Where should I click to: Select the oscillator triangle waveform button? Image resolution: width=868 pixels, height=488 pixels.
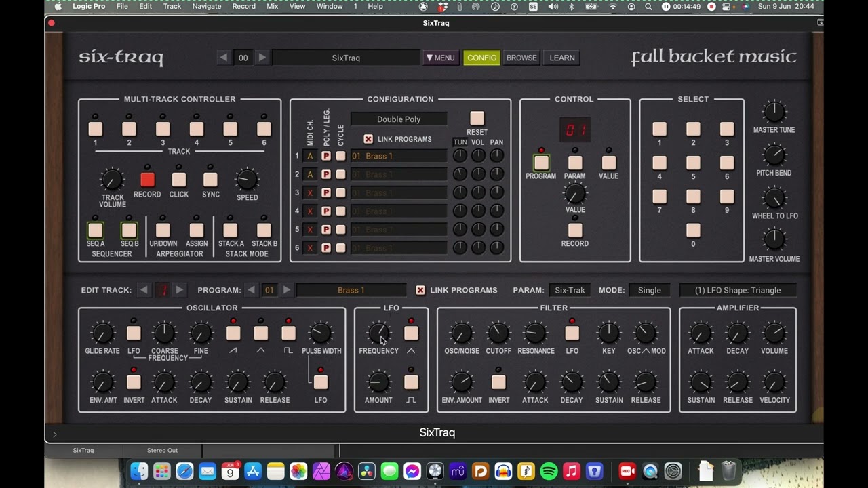click(x=261, y=333)
